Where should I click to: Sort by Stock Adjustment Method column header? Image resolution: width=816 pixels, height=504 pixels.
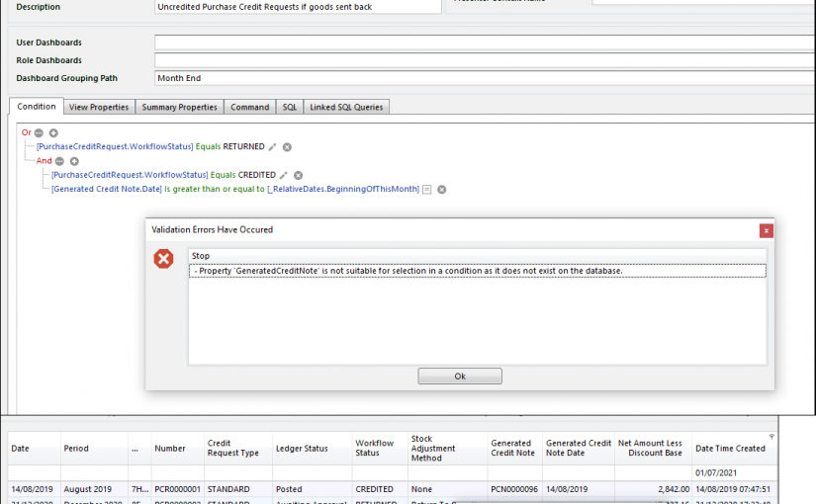click(x=447, y=449)
